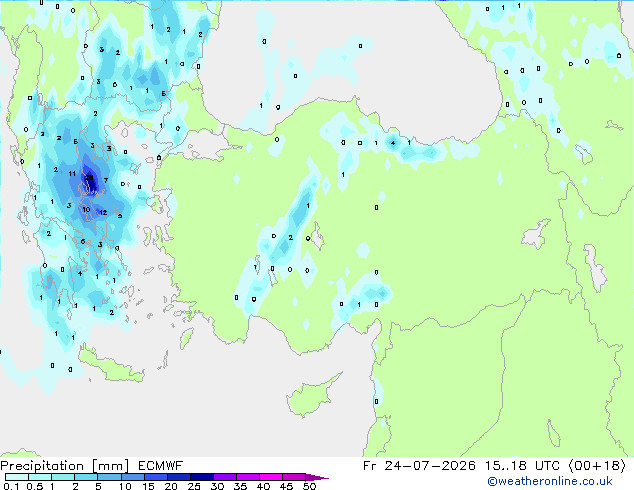
Task: Click the 'Precipitation [mm]' title text
Action: tap(64, 466)
